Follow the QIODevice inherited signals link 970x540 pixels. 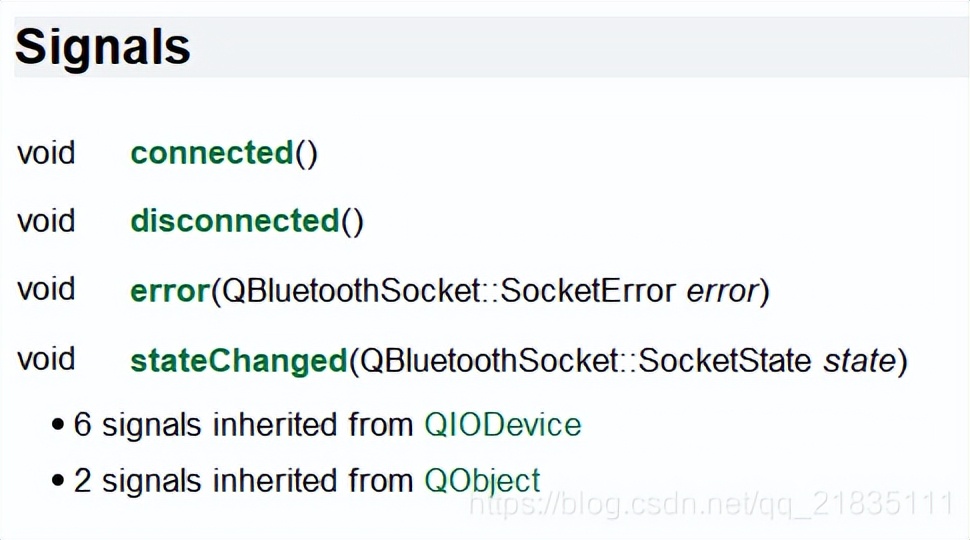tap(502, 425)
